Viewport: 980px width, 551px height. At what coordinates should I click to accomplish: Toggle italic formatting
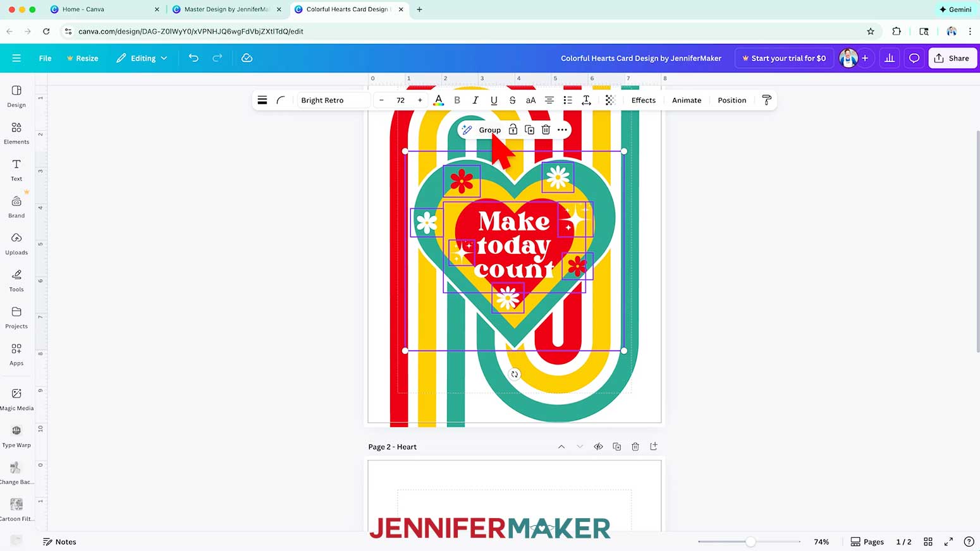click(x=475, y=100)
